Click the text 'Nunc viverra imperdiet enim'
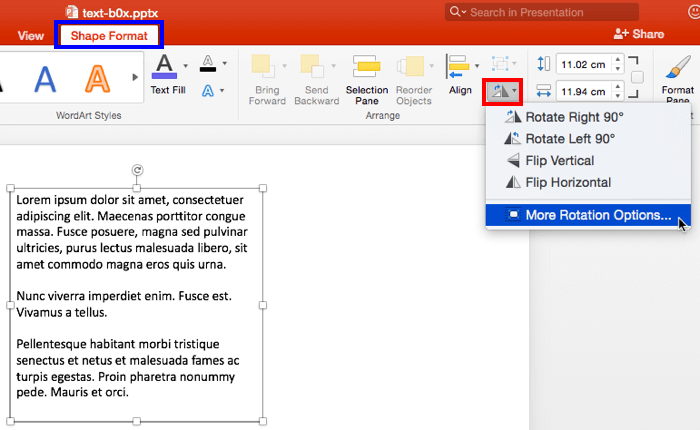The width and height of the screenshot is (700, 430). 95,296
